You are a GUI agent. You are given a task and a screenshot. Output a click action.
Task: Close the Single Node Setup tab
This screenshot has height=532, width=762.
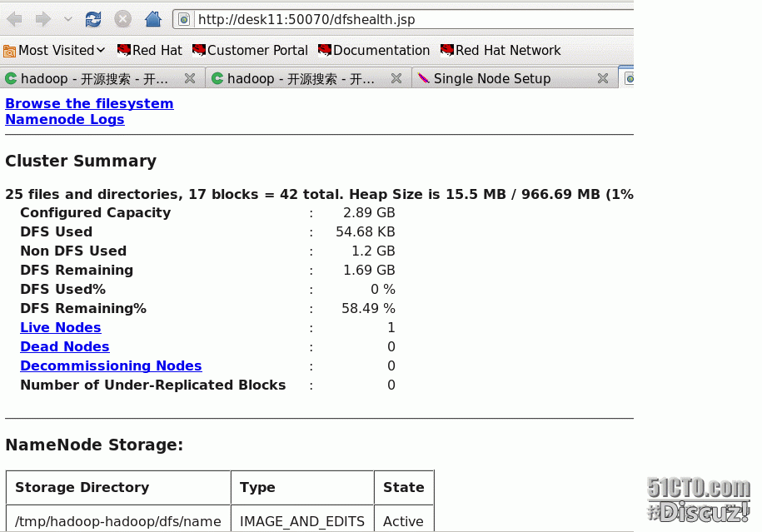point(603,78)
